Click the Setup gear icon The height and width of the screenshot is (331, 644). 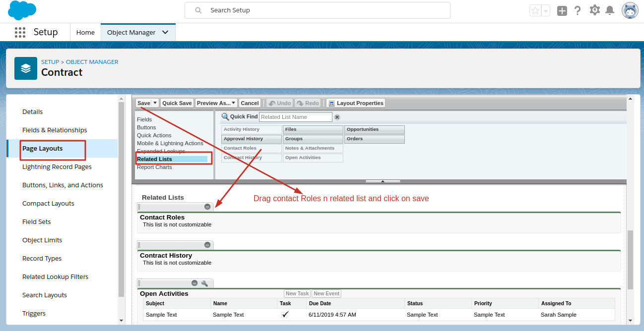click(594, 10)
